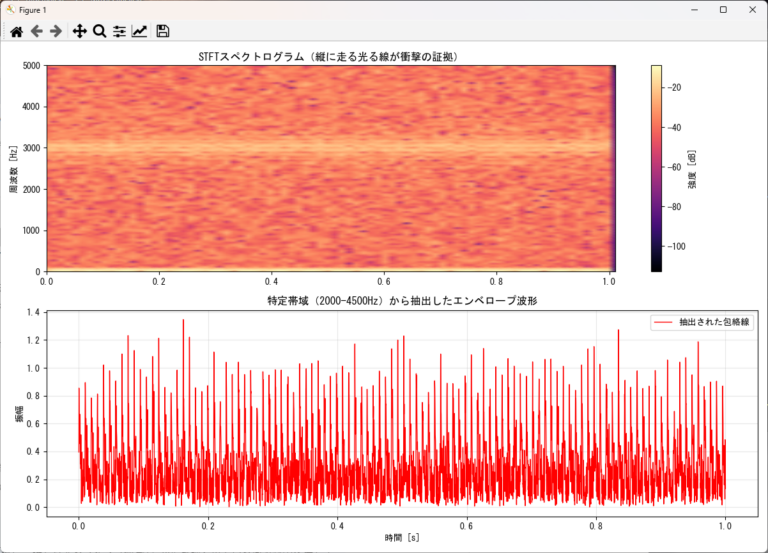Open the edit axis and curve parameters icon
768x553 pixels.
139,31
